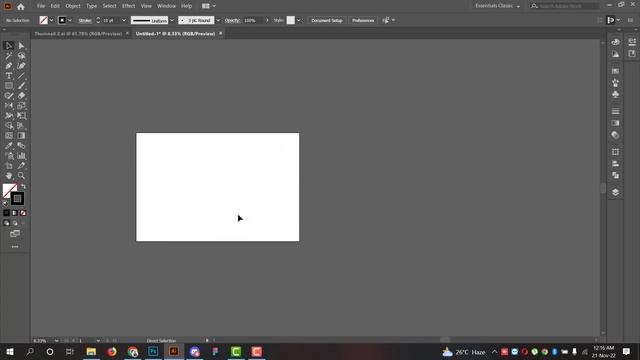Close the Untitled-1 document tab

click(x=220, y=33)
